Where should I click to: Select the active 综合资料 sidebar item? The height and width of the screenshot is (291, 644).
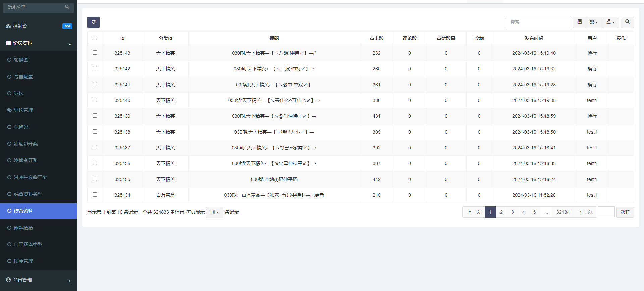(39, 211)
